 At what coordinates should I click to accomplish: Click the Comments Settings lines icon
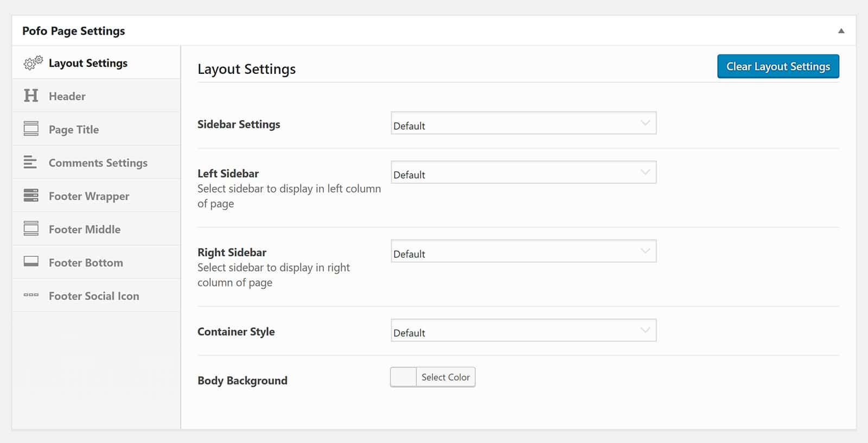30,162
